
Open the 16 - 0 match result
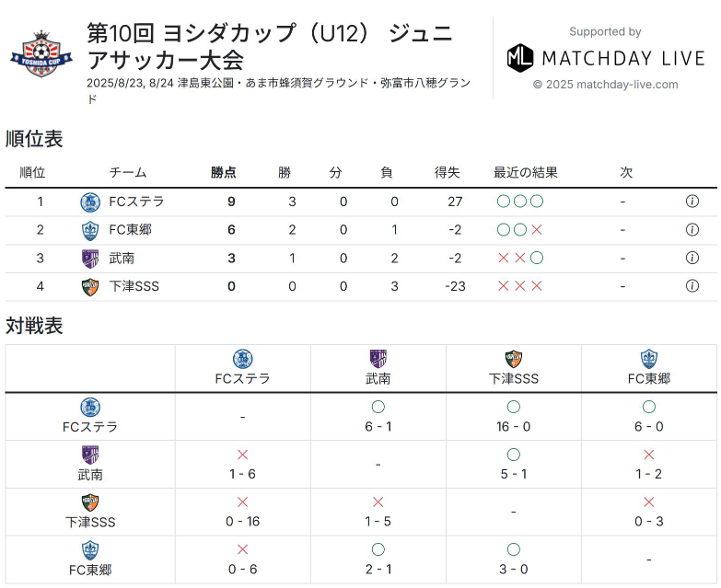click(x=513, y=427)
